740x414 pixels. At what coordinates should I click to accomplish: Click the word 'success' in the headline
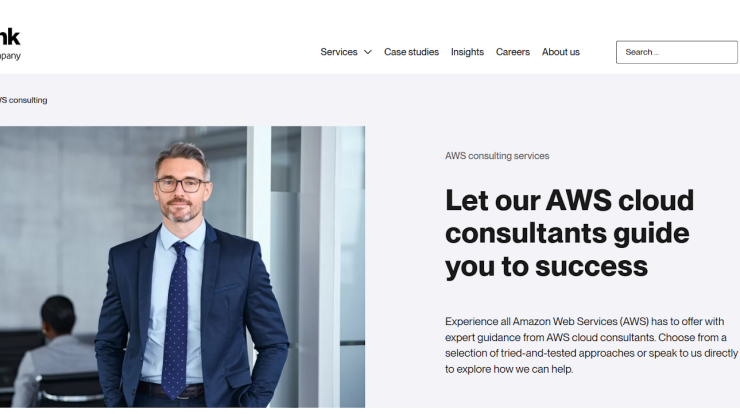click(591, 266)
